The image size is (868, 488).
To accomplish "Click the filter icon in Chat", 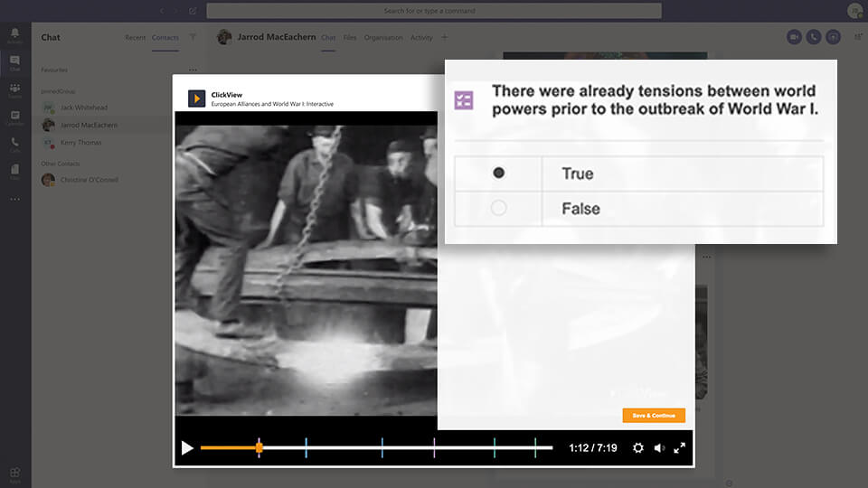I will [193, 37].
